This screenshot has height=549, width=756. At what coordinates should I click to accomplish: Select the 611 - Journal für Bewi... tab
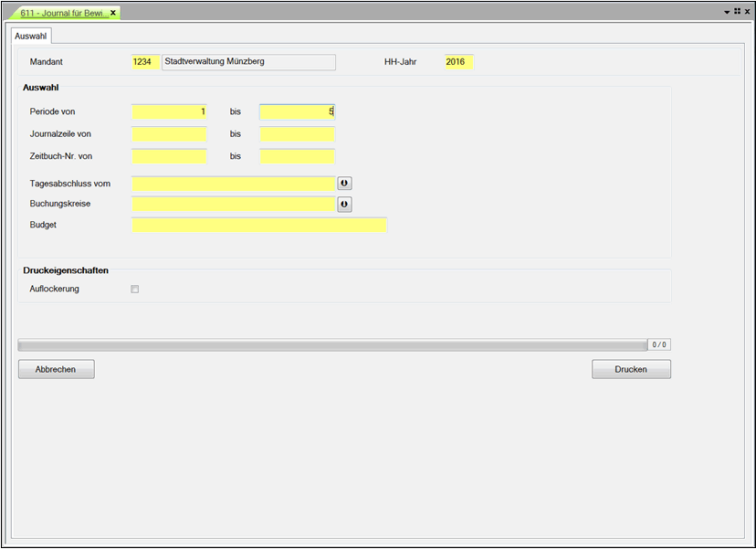[63, 13]
